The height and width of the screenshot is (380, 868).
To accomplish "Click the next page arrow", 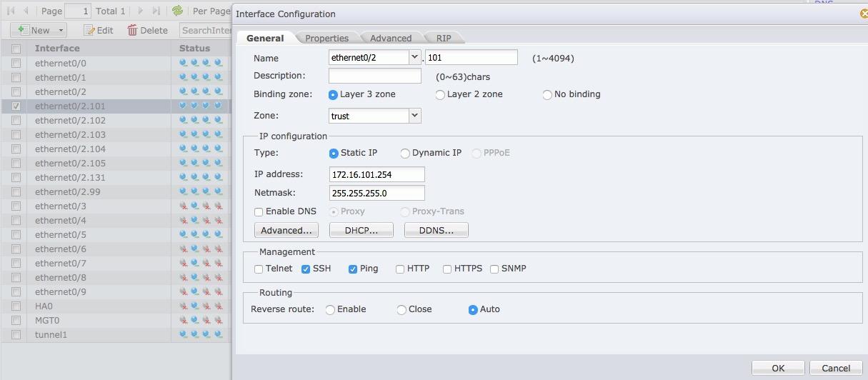I will pos(141,11).
